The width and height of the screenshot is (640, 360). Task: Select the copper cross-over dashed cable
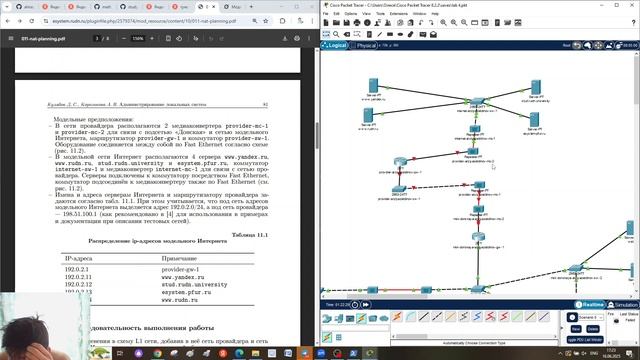[x=437, y=317]
